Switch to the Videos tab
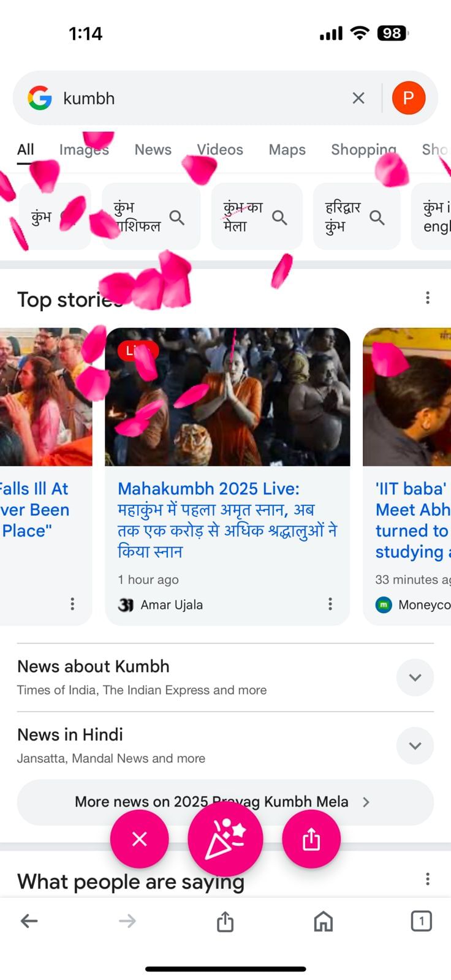 220,149
